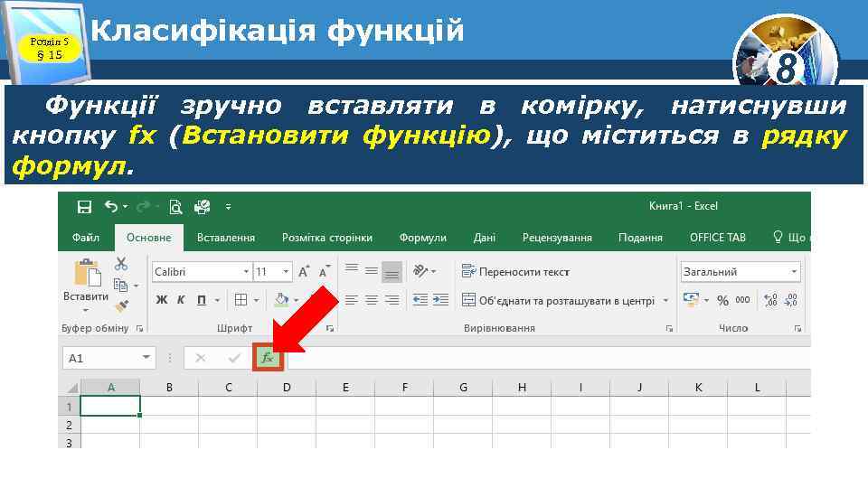Expand the borders dropdown arrow
Image resolution: width=868 pixels, height=488 pixels.
point(256,300)
